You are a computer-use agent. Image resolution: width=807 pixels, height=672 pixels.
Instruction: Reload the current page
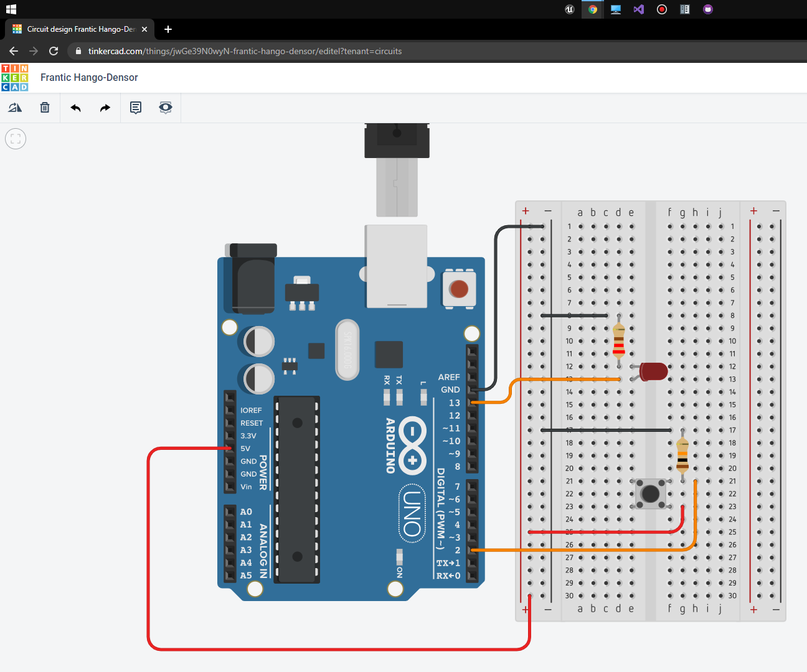[53, 51]
